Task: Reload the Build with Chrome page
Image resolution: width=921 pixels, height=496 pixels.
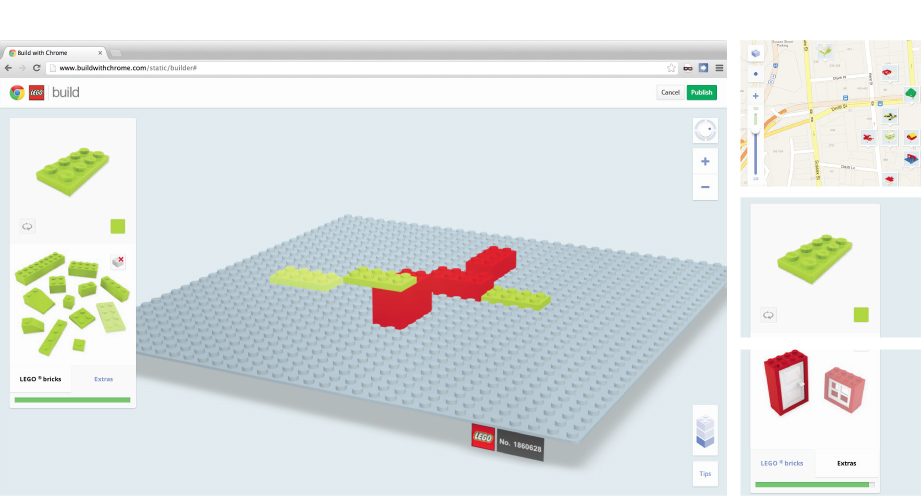Action: [x=36, y=68]
